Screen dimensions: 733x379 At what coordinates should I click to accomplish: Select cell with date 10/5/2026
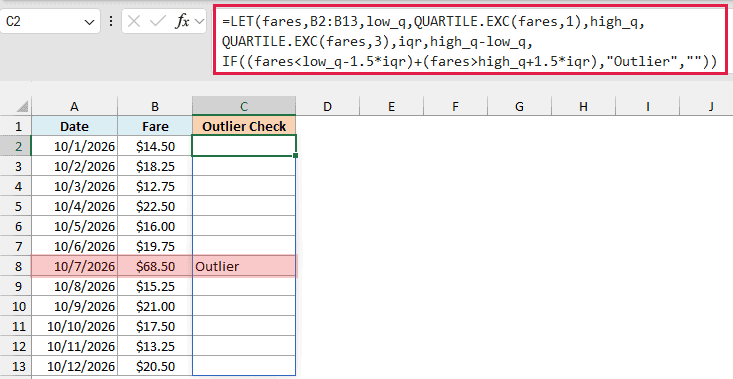[x=74, y=226]
